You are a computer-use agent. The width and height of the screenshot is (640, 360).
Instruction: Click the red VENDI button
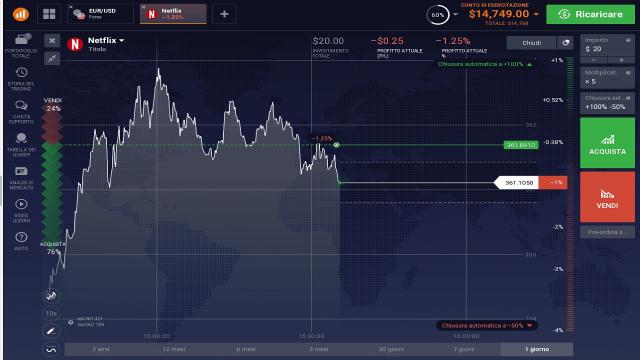tap(607, 197)
